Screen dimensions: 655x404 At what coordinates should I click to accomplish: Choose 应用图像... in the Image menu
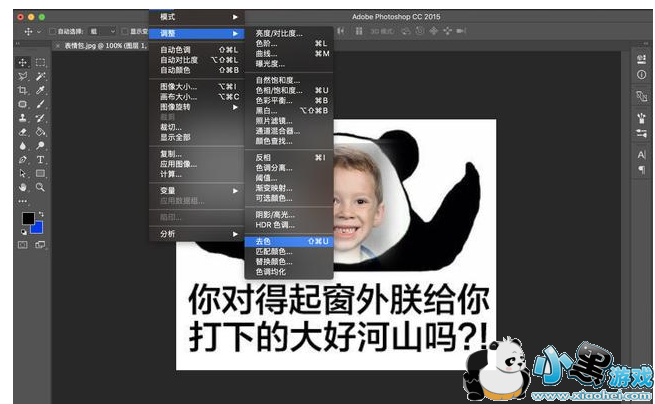[197, 164]
